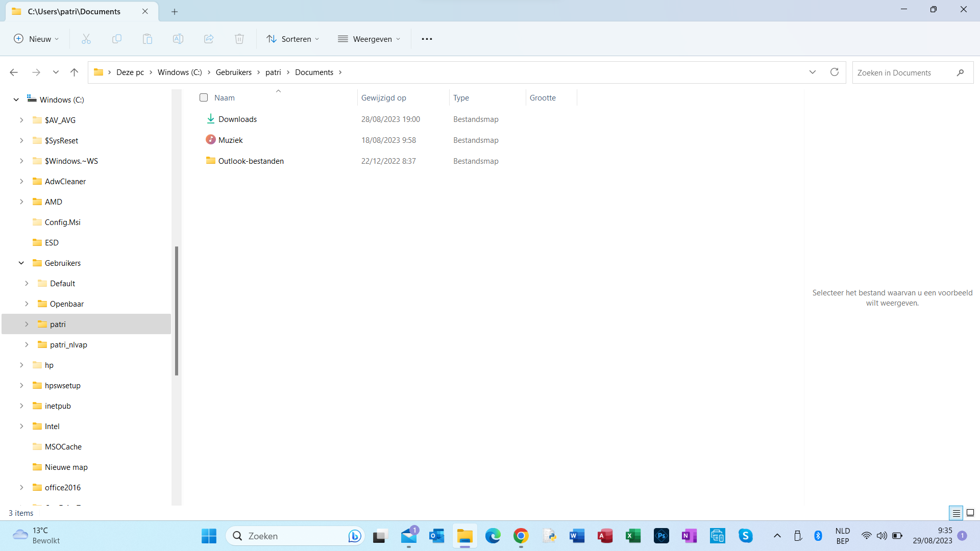Viewport: 980px width, 551px height.
Task: Click Gebruikers in the address breadcrumb
Action: tap(233, 72)
